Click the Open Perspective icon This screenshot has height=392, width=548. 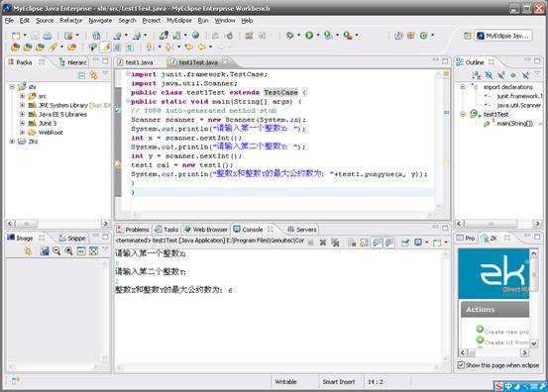468,36
